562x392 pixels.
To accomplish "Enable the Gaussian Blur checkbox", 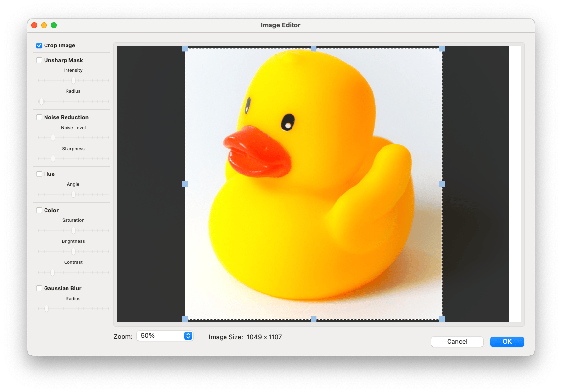I will coord(39,288).
